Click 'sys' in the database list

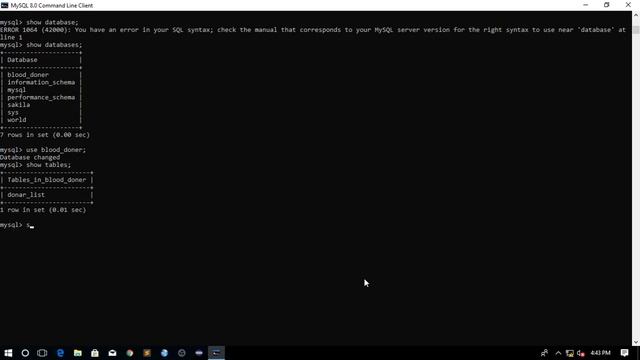[x=13, y=113]
